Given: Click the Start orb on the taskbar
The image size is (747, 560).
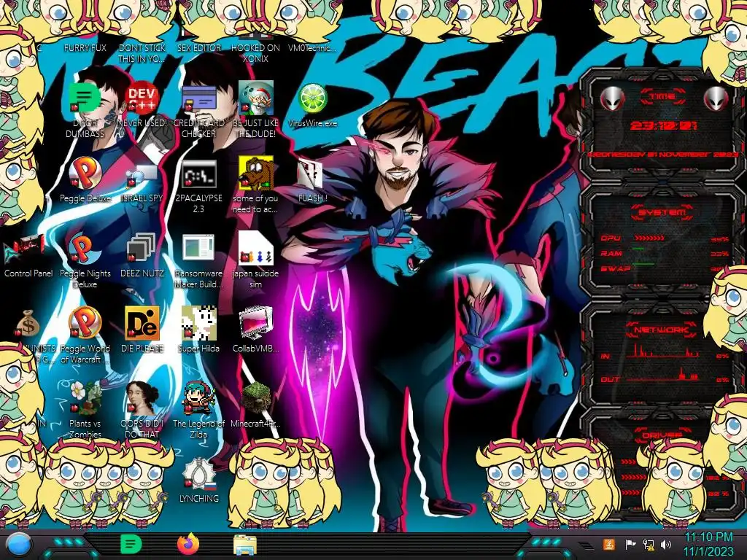Looking at the screenshot, I should (x=18, y=545).
